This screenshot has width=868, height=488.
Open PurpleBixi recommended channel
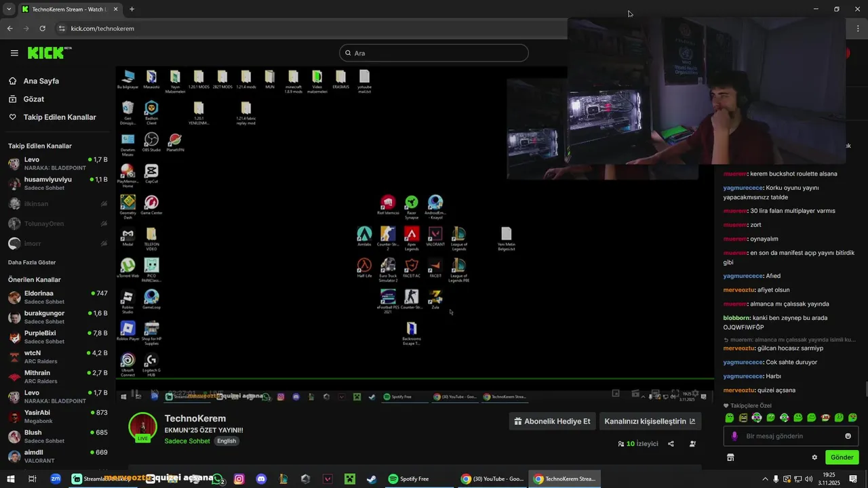pos(58,337)
